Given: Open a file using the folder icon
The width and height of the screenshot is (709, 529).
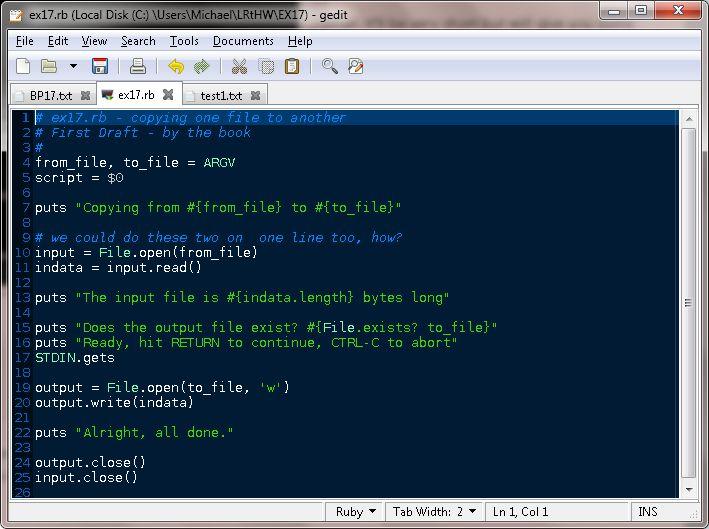Looking at the screenshot, I should (49, 66).
